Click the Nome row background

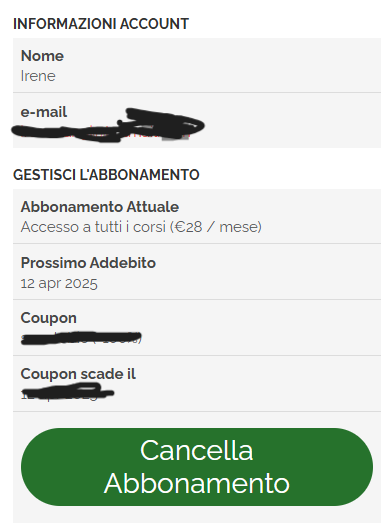(x=197, y=65)
